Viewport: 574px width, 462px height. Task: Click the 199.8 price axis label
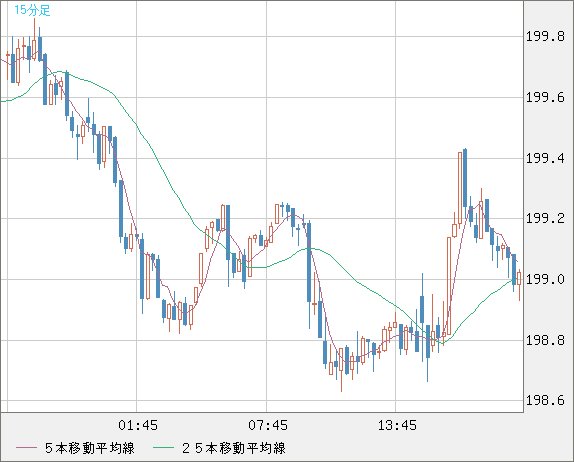(x=545, y=37)
